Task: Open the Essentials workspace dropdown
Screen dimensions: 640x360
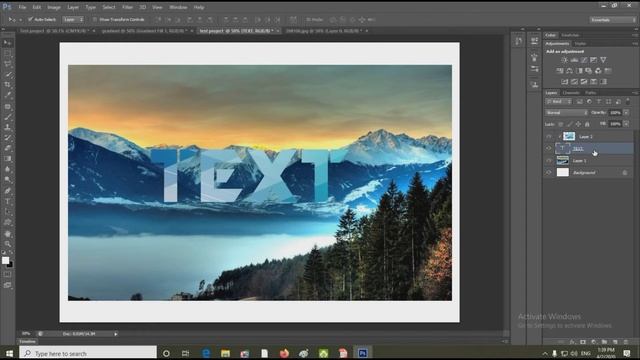Action: tap(612, 20)
